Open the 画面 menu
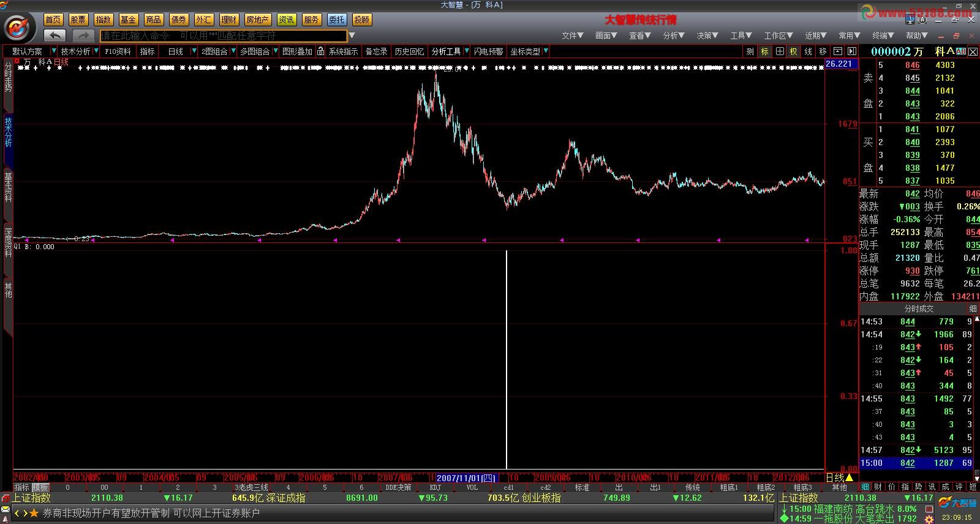This screenshot has width=980, height=524. 606,36
